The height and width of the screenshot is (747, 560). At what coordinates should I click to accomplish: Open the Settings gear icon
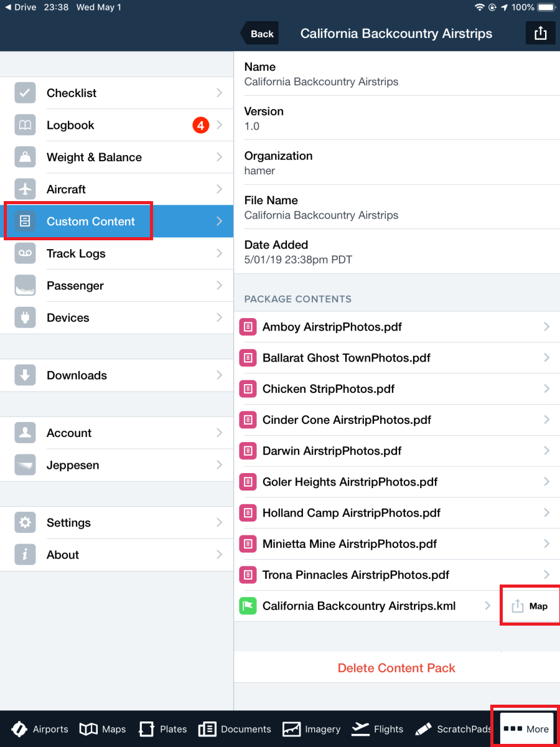25,523
